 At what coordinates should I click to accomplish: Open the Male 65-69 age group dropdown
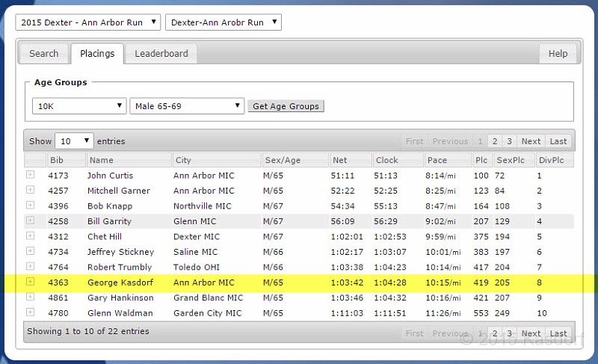(x=187, y=106)
